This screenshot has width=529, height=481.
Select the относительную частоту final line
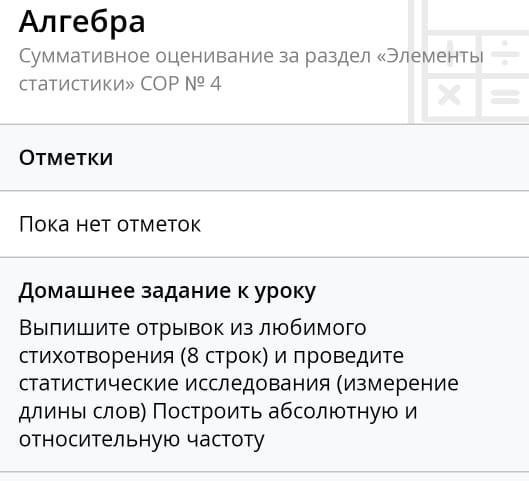point(141,440)
